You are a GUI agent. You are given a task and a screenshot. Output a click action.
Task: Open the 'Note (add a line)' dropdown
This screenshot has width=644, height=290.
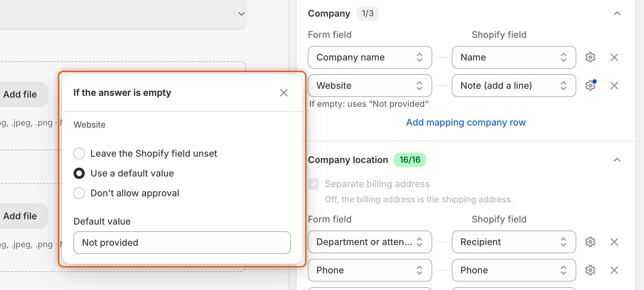[x=514, y=86]
